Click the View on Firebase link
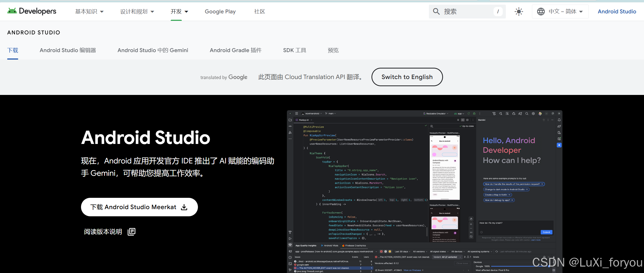644x273 pixels. click(413, 270)
